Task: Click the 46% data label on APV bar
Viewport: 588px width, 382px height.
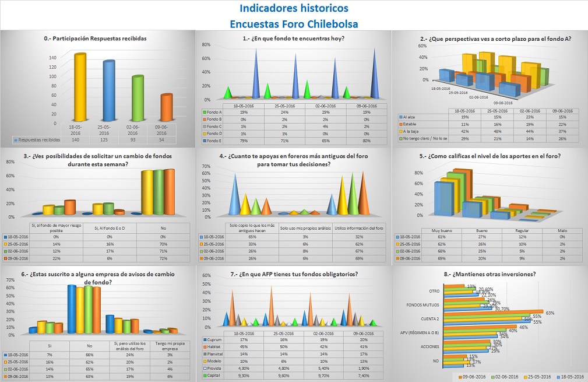Action: click(523, 327)
